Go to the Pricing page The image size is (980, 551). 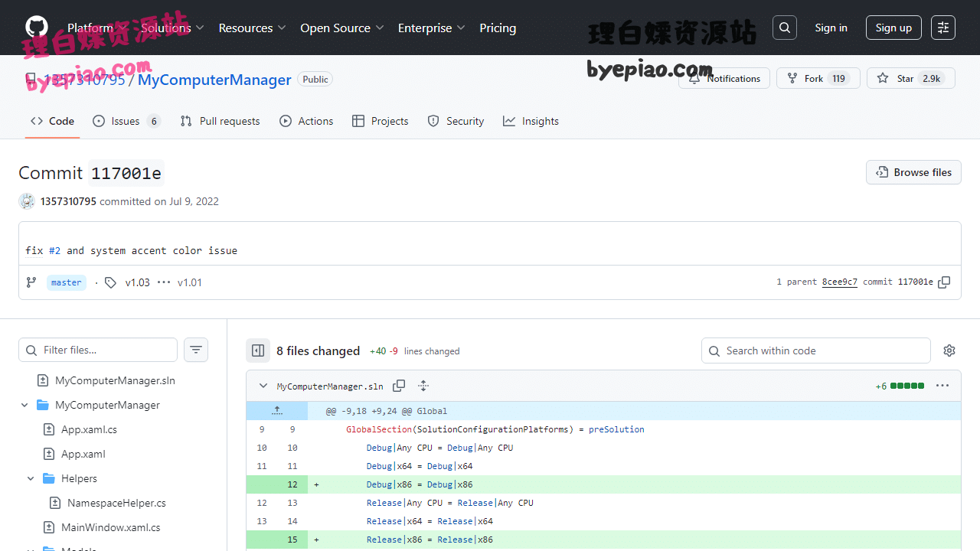point(498,28)
